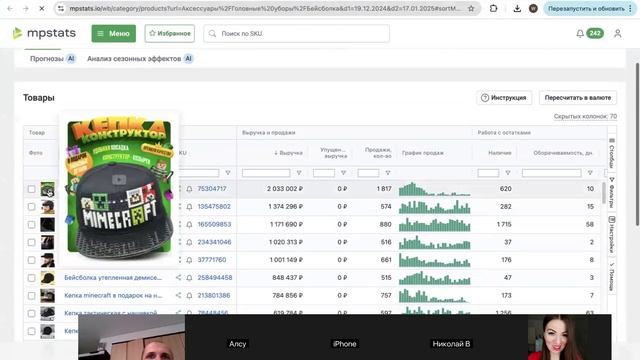Click Minecraft cap thumbnail in first row
The height and width of the screenshot is (360, 640).
pos(47,189)
